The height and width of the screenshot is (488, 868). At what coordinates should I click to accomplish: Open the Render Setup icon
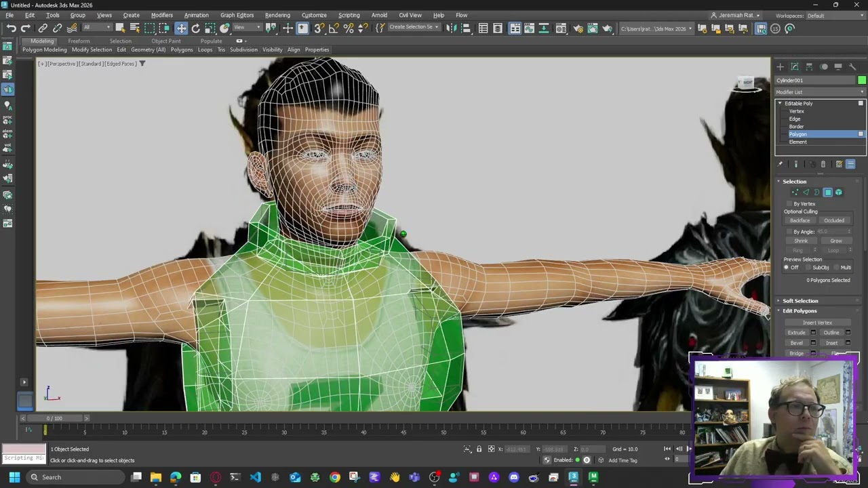578,28
